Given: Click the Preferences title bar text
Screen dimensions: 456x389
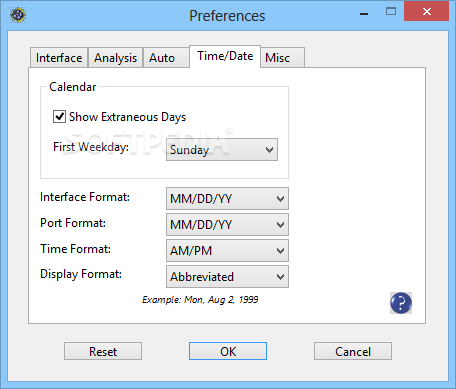Looking at the screenshot, I should pyautogui.click(x=227, y=16).
